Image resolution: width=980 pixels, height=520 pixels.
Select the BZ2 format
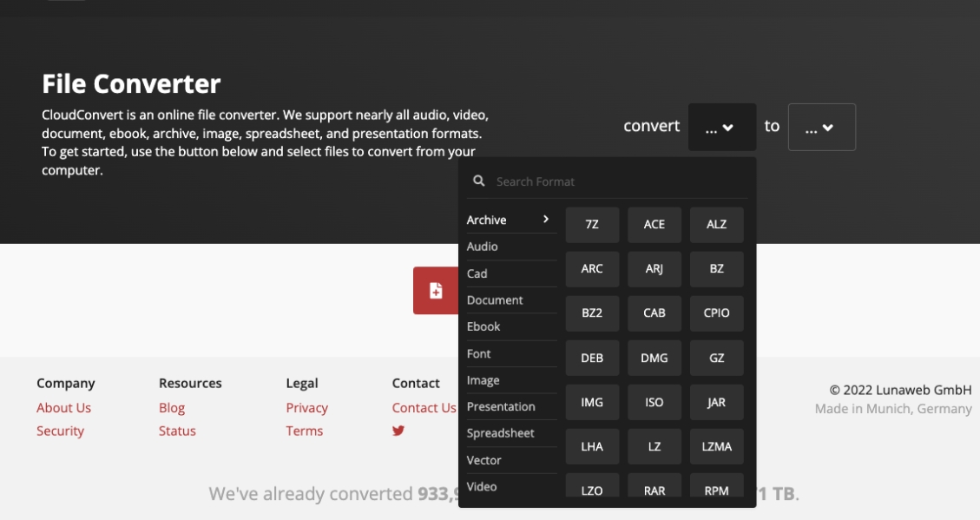(592, 313)
